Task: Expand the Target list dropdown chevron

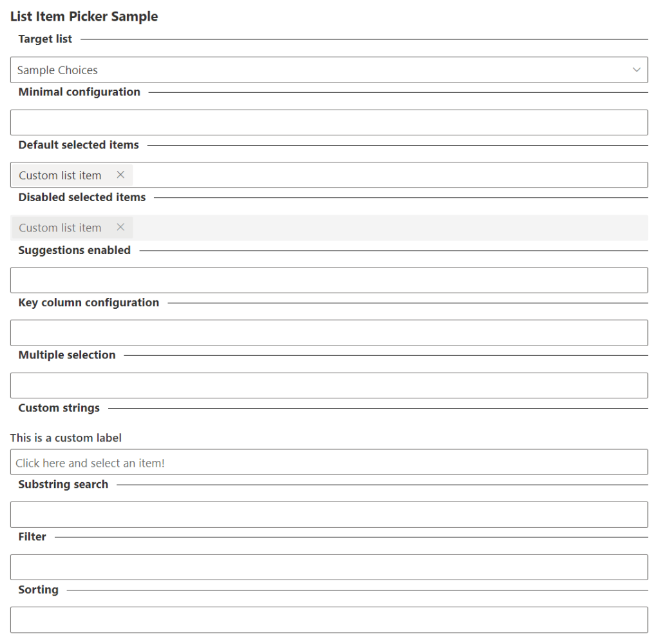Action: [x=636, y=70]
